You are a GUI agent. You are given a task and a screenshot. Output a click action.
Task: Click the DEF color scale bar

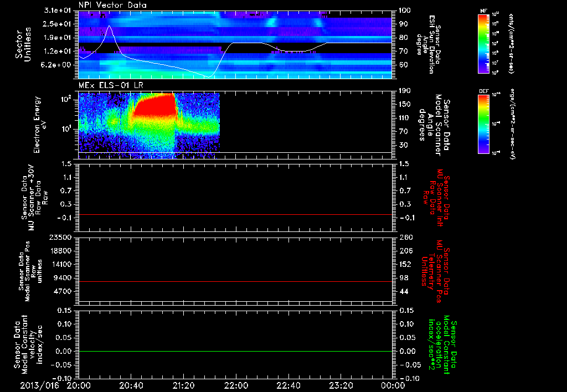click(x=484, y=123)
